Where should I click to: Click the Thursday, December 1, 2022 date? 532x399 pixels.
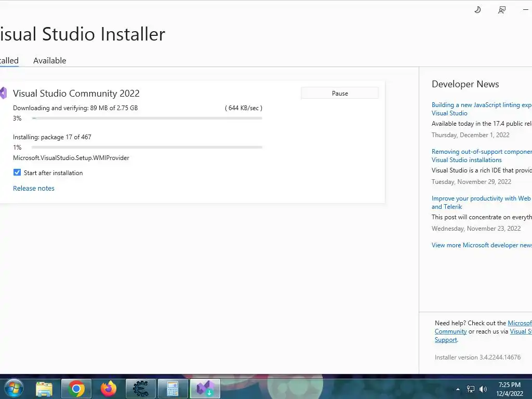[471, 135]
